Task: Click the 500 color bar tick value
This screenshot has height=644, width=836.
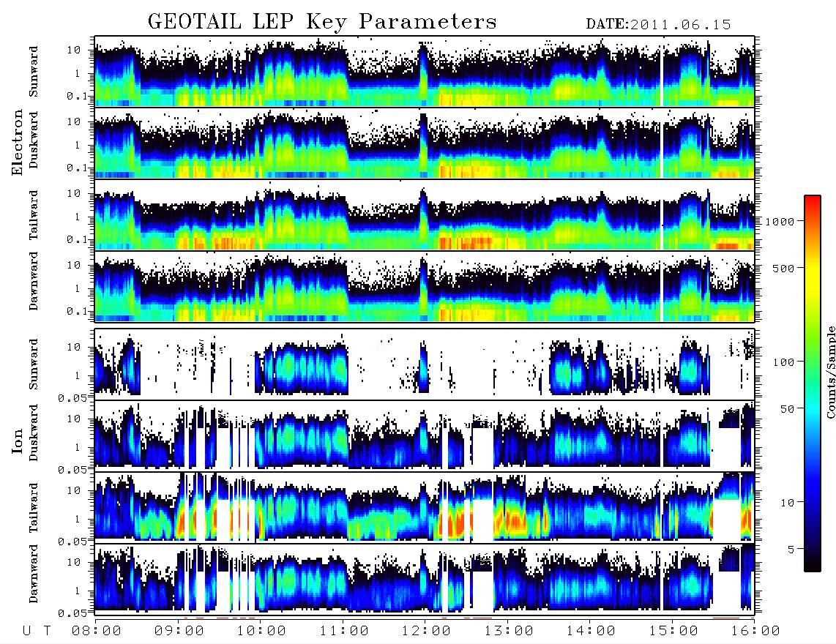Action: [x=783, y=268]
